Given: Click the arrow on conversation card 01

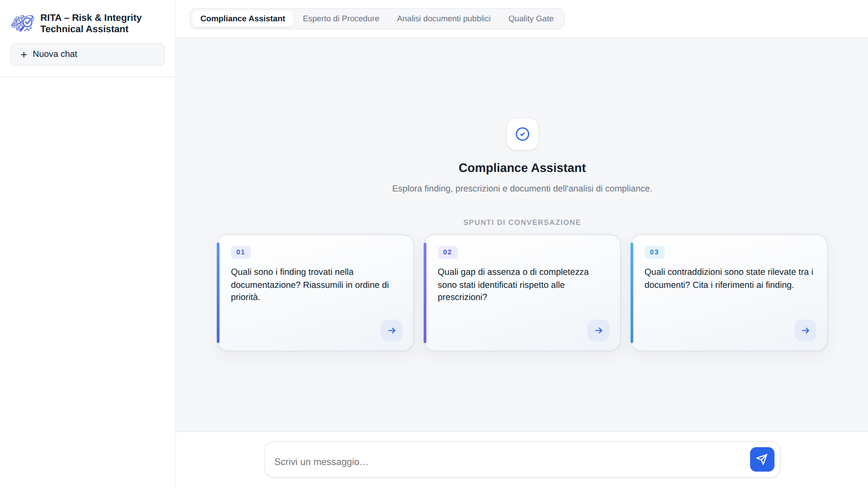Looking at the screenshot, I should (391, 330).
